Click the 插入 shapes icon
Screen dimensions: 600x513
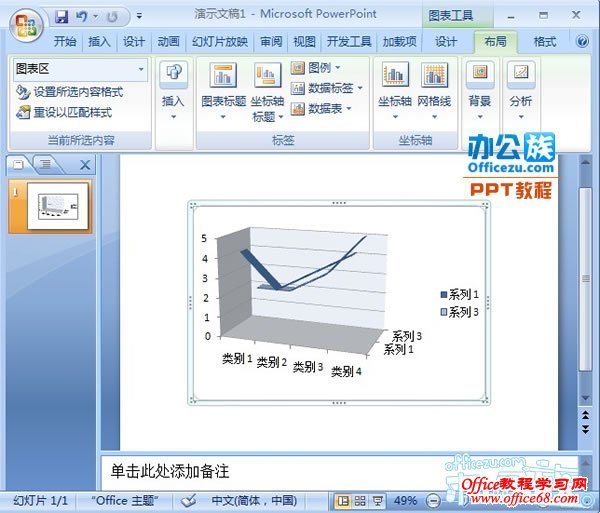pyautogui.click(x=173, y=73)
